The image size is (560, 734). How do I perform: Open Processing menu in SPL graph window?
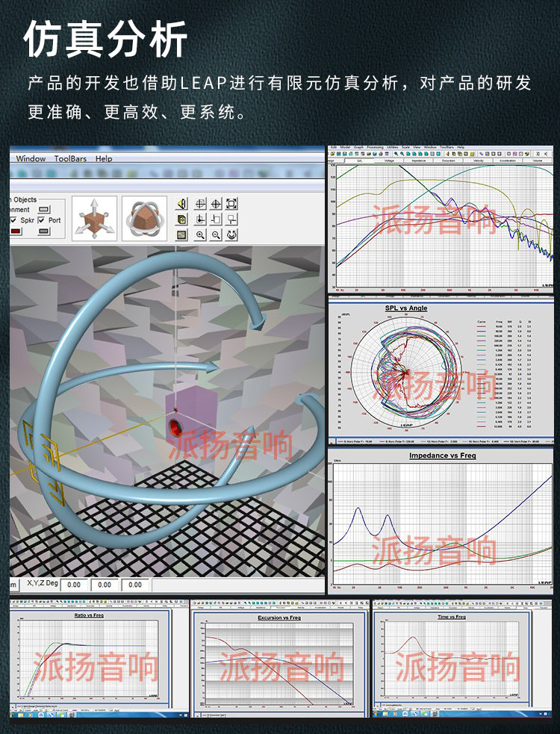pyautogui.click(x=375, y=147)
